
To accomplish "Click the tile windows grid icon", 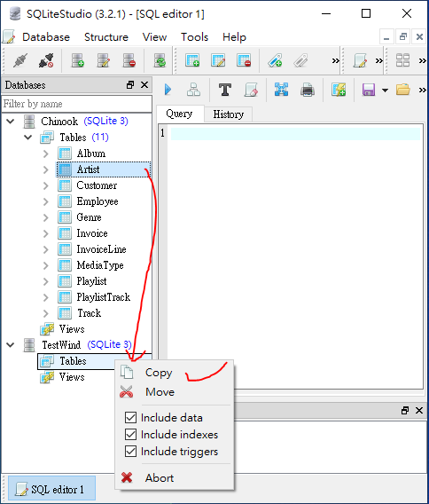I will tap(402, 60).
